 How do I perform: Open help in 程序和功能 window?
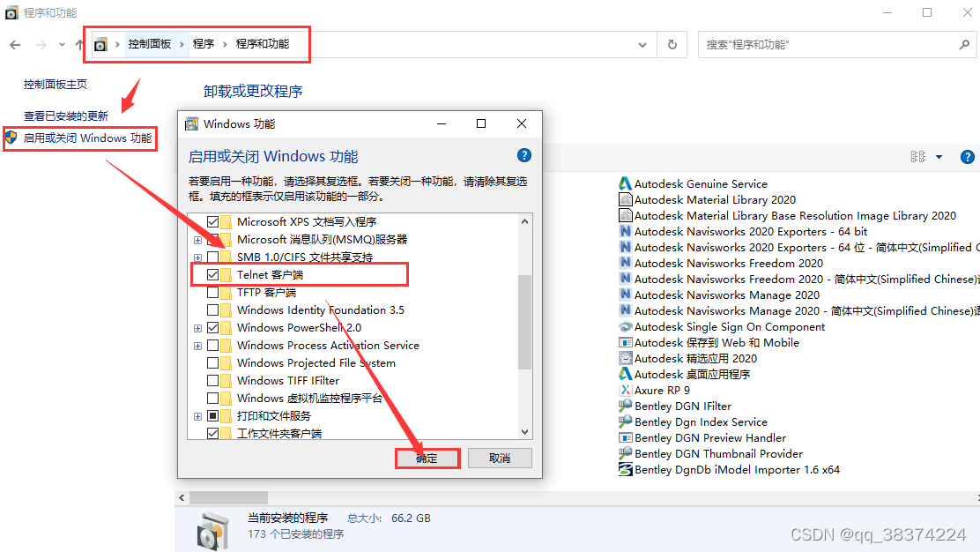(967, 157)
